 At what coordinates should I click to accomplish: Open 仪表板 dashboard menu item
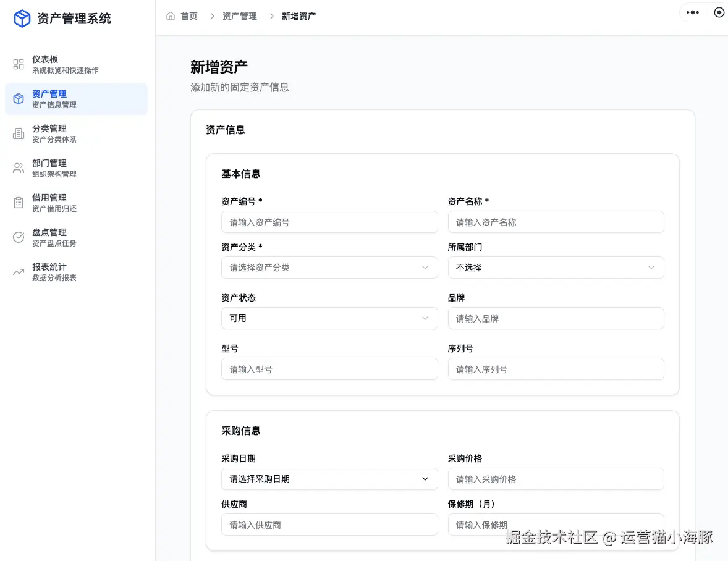click(x=76, y=64)
